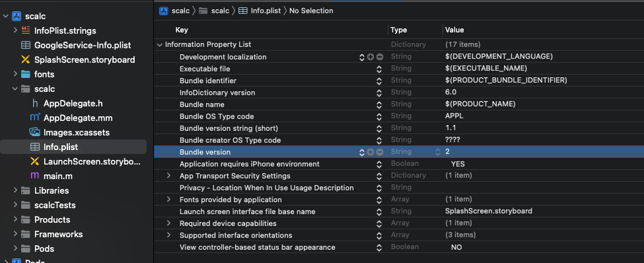The height and width of the screenshot is (263, 644).
Task: Click the Frameworks folder icon
Action: coord(26,234)
